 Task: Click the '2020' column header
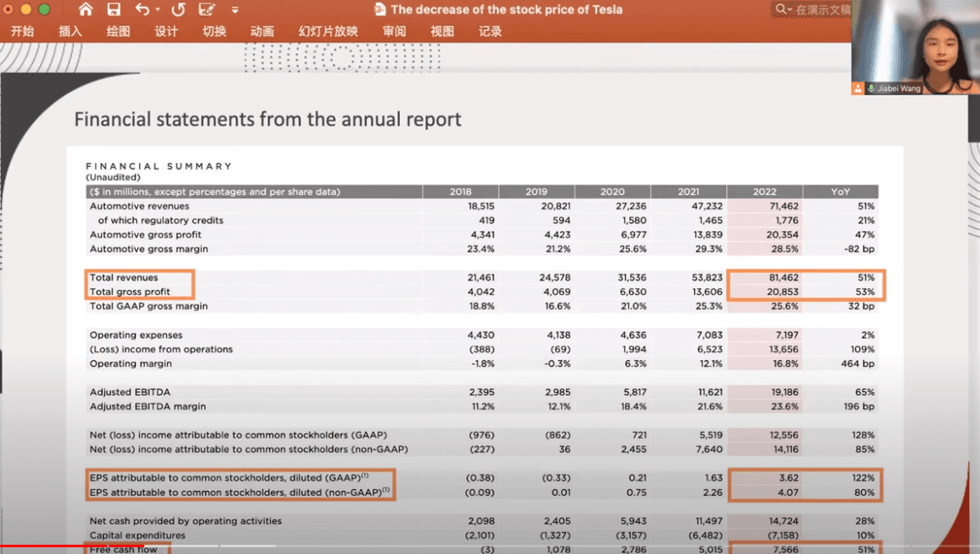pos(612,191)
